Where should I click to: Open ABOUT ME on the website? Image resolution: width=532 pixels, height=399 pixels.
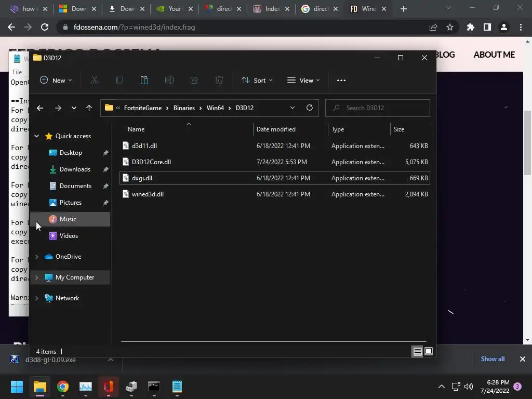tap(494, 55)
